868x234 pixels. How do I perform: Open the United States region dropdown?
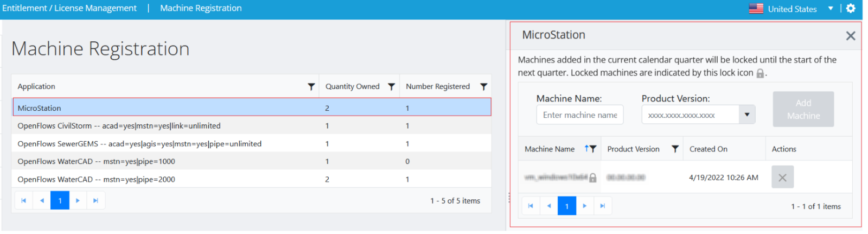pyautogui.click(x=830, y=9)
